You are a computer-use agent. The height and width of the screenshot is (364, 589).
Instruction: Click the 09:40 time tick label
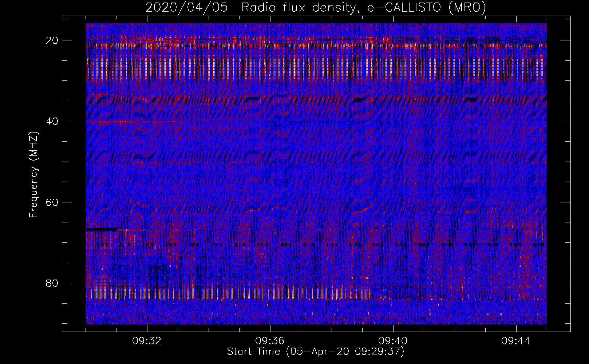click(393, 341)
